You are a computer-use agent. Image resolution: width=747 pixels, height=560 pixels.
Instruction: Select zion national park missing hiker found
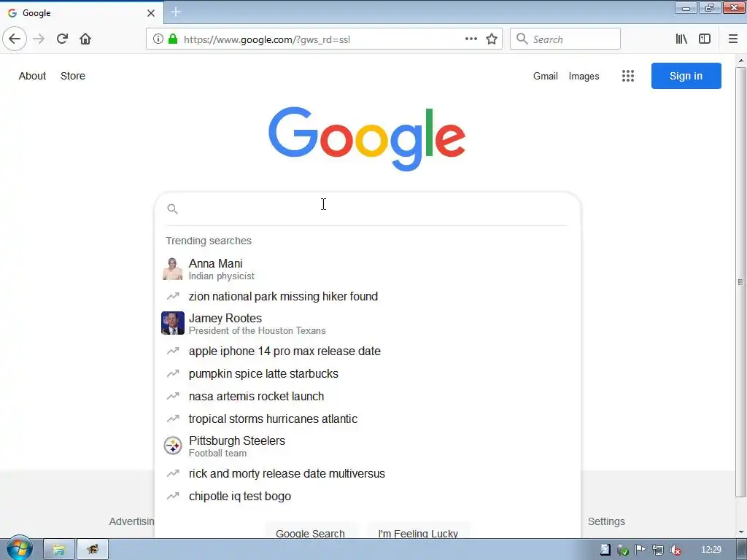coord(368,296)
